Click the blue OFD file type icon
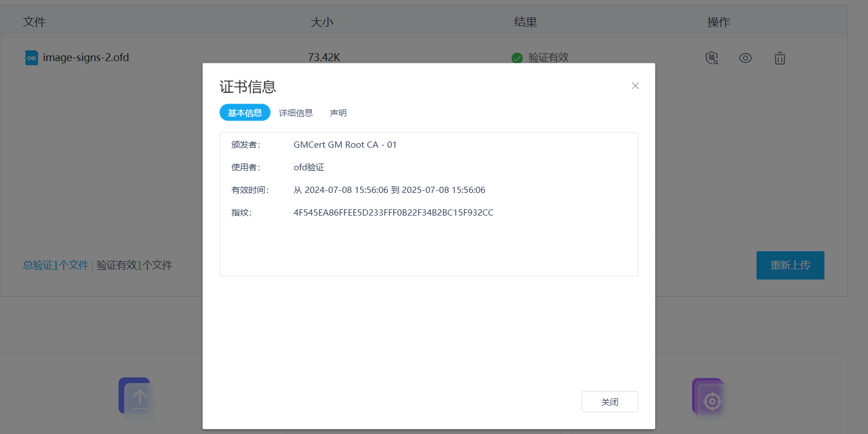The width and height of the screenshot is (868, 434). [x=32, y=58]
